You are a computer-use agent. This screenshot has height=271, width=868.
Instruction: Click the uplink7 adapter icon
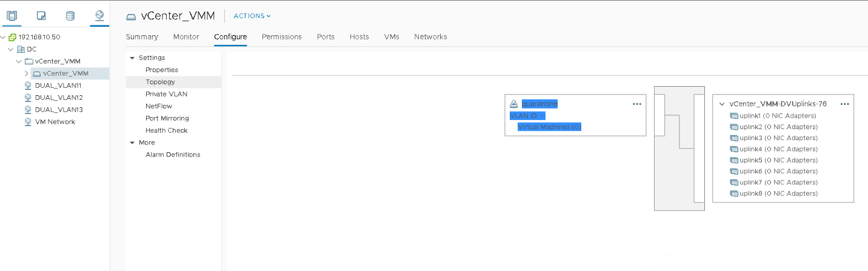point(734,182)
